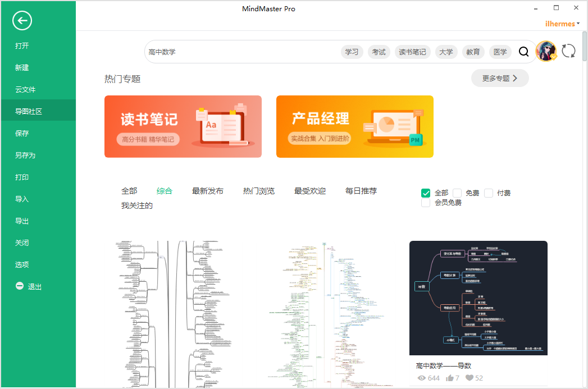588x389 pixels.
Task: Open 云文件 in the sidebar
Action: pos(25,90)
